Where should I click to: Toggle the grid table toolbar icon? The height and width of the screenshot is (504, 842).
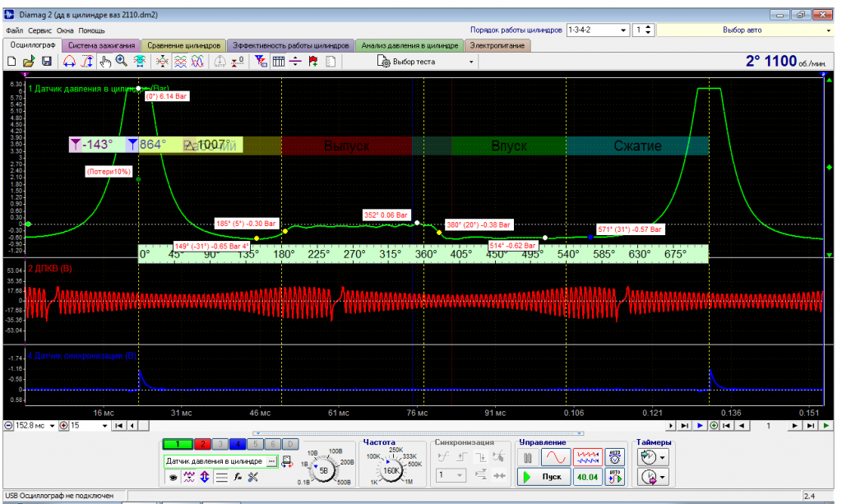pos(278,62)
